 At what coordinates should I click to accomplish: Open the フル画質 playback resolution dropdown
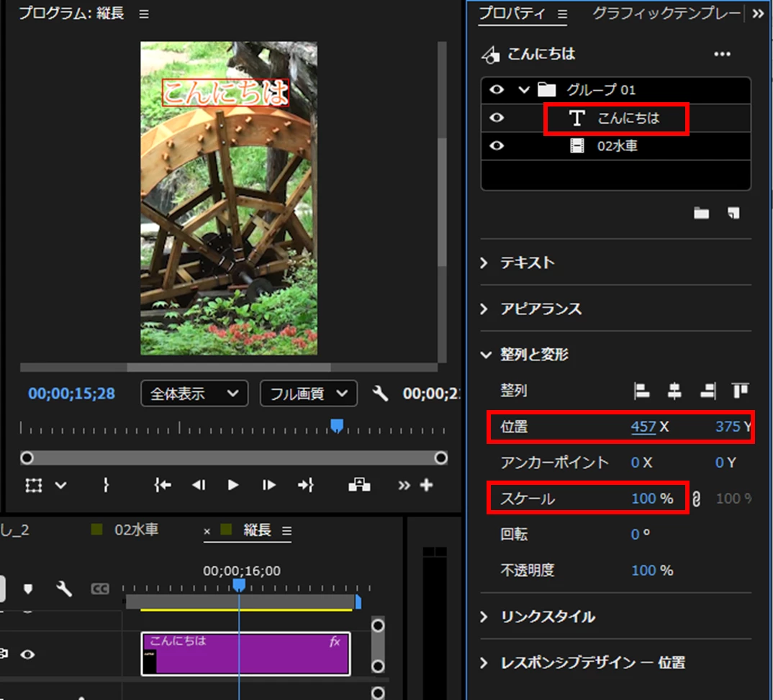point(309,393)
